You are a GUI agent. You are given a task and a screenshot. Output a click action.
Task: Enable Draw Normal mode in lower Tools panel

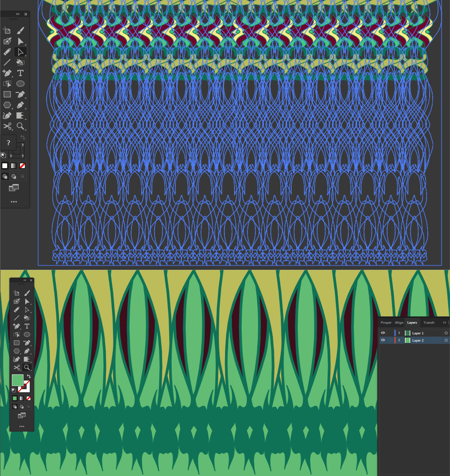click(15, 407)
